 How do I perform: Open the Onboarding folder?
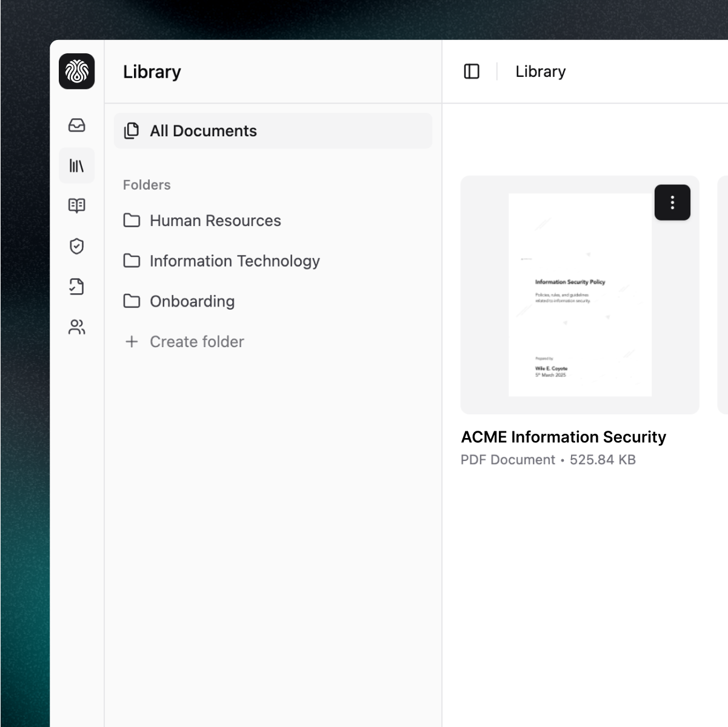coord(192,301)
